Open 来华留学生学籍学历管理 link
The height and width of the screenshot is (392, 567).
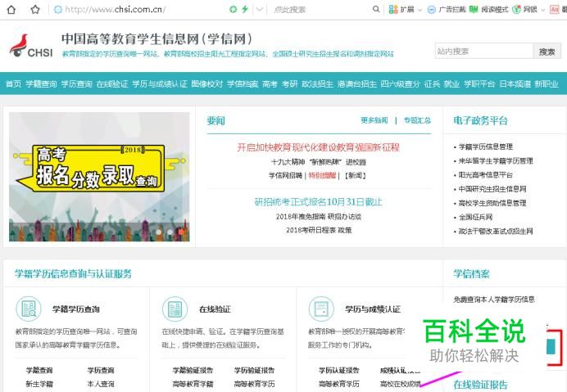click(496, 160)
